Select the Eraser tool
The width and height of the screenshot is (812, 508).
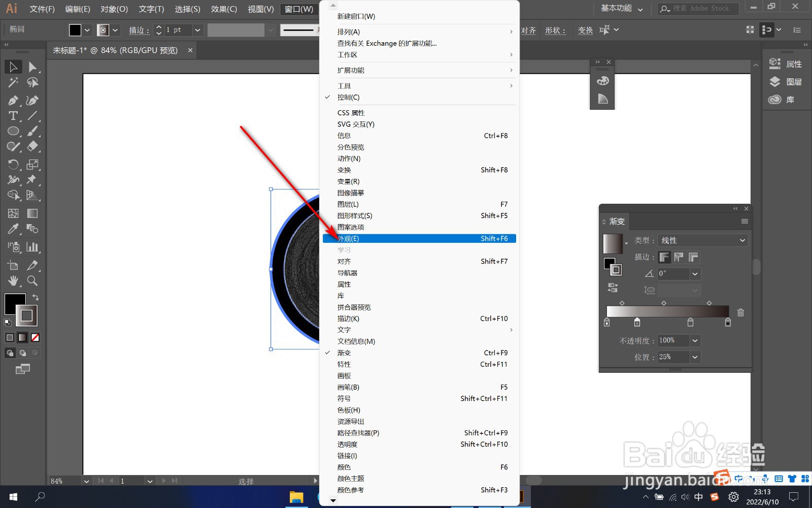click(32, 146)
